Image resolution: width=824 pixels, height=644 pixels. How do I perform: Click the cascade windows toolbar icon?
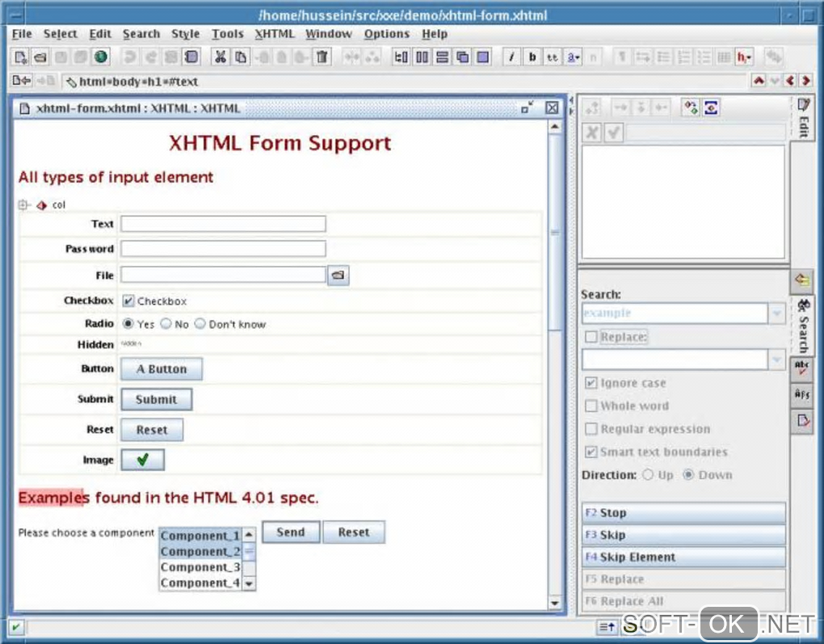462,57
